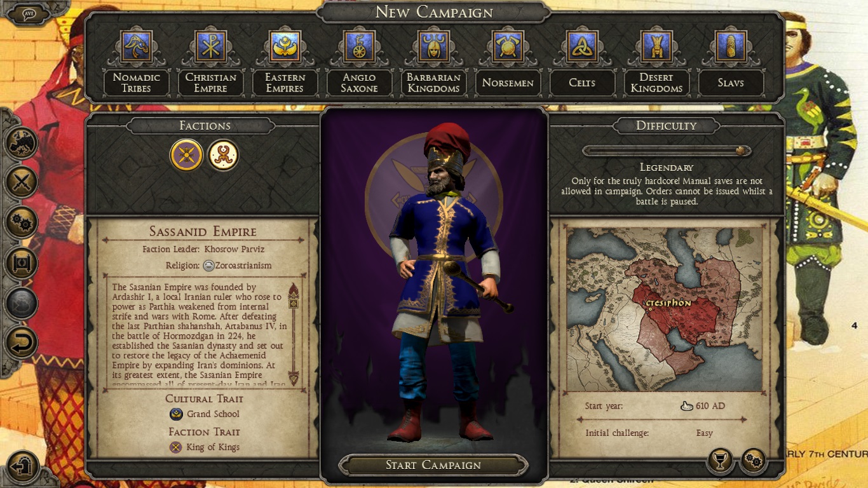Pick the Norsemen helmet icon
The width and height of the screenshot is (868, 488).
click(508, 46)
